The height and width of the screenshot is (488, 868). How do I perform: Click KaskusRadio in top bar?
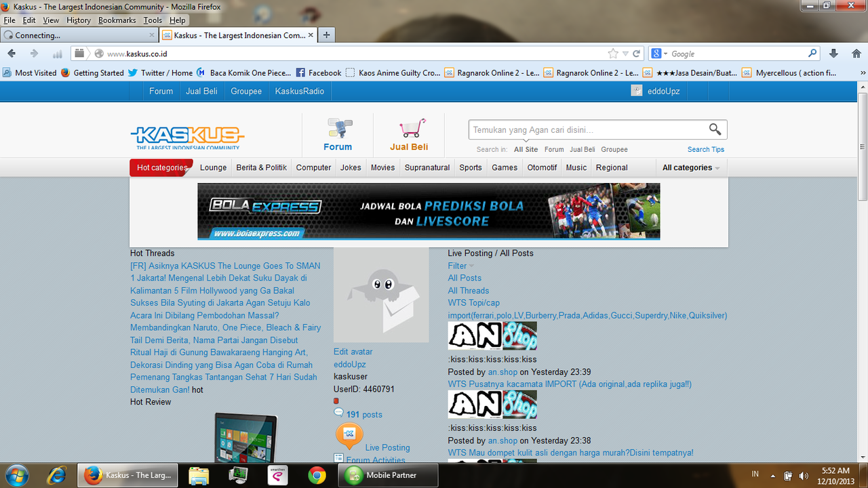pyautogui.click(x=300, y=91)
